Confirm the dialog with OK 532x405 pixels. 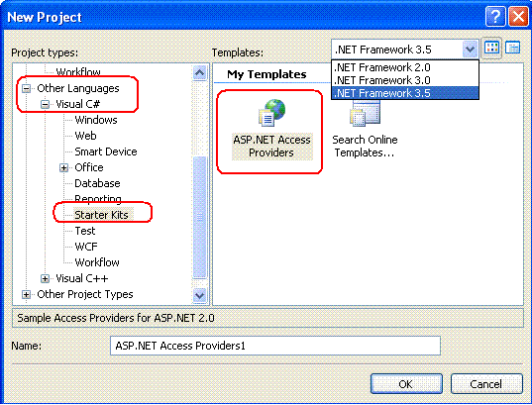click(x=406, y=384)
